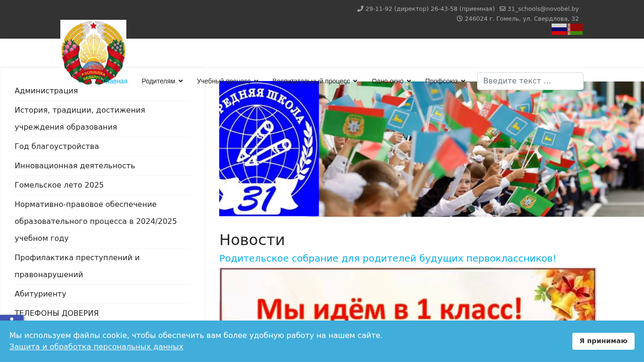Open Защита и обработка персональных данных link
Screen dimensions: 644x362
96,347
